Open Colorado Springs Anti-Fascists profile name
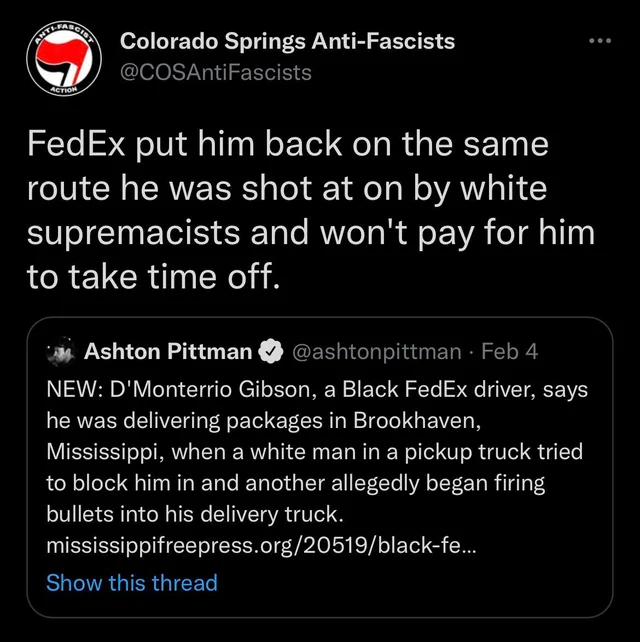This screenshot has width=640, height=642. (287, 41)
